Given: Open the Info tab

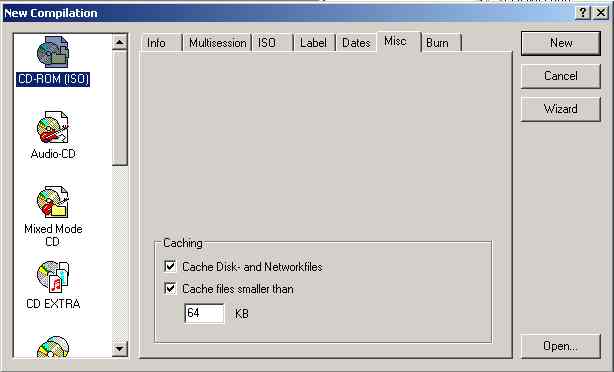Looking at the screenshot, I should click(x=161, y=43).
